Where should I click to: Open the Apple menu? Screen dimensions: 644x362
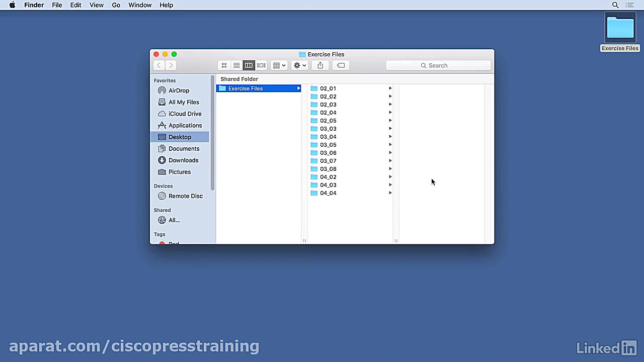tap(12, 5)
